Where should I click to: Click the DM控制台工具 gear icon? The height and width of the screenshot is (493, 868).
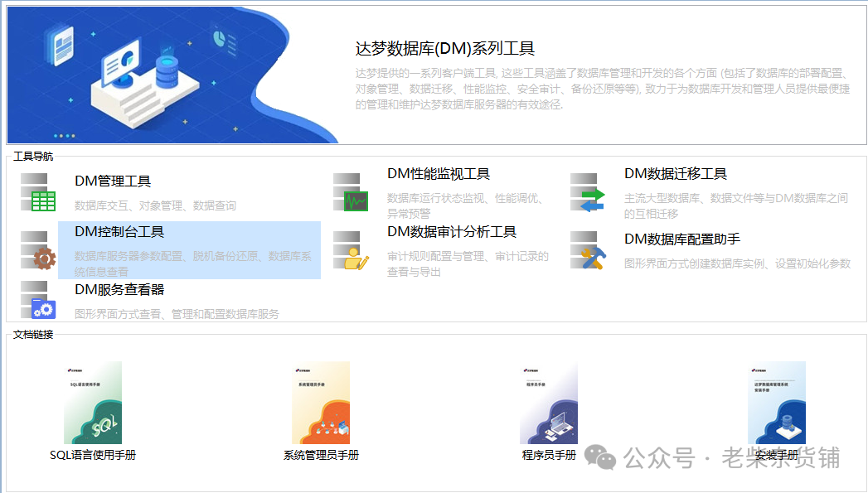[38, 250]
